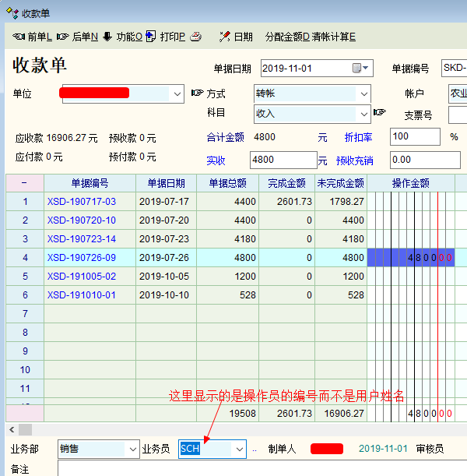Viewport: 467px width, 476px height.
Task: Open document link XSD-190717-03
Action: point(81,202)
